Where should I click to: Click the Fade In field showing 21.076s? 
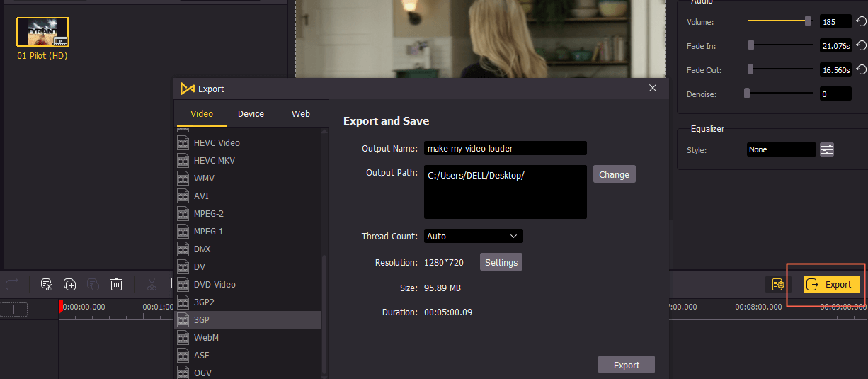pyautogui.click(x=835, y=46)
